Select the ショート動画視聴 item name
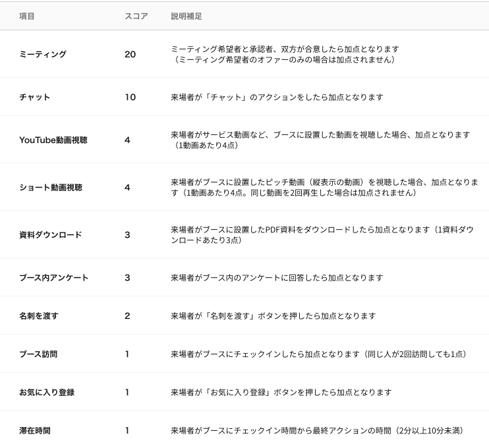This screenshot has width=489, height=448. 51,188
